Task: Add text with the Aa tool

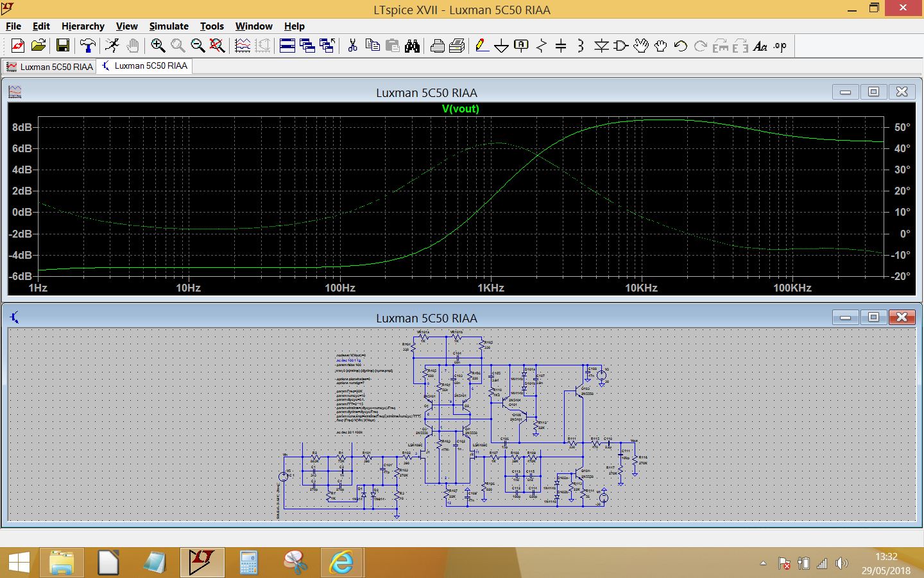Action: pos(760,46)
